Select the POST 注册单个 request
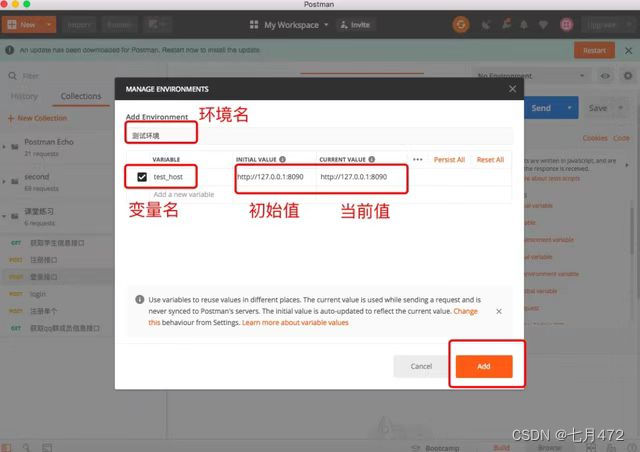This screenshot has height=452, width=640. tap(56, 311)
